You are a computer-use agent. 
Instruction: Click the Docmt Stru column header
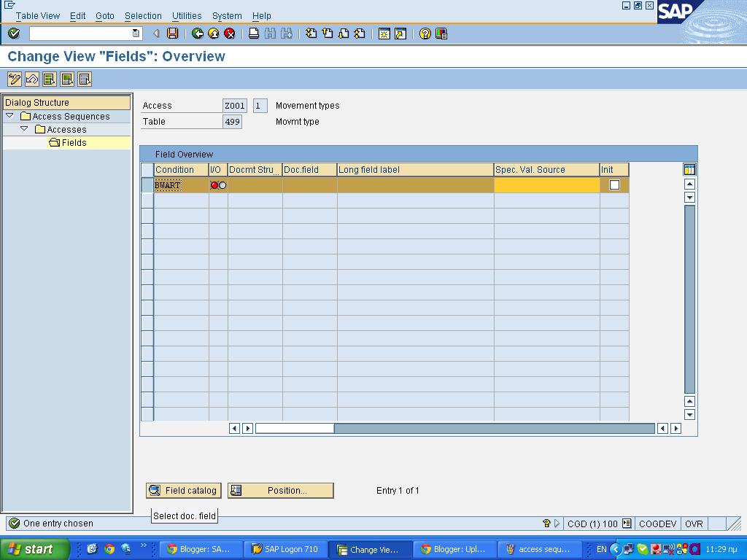[x=255, y=169]
